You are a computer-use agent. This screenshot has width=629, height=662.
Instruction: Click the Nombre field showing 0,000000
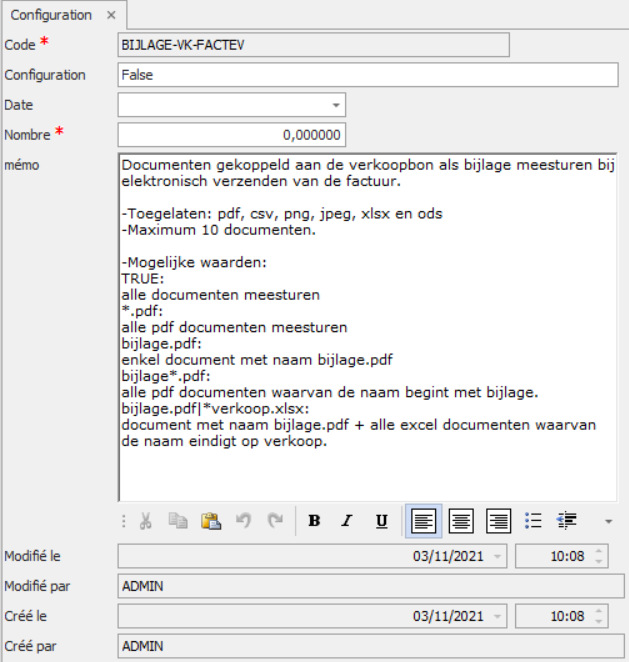tap(232, 135)
